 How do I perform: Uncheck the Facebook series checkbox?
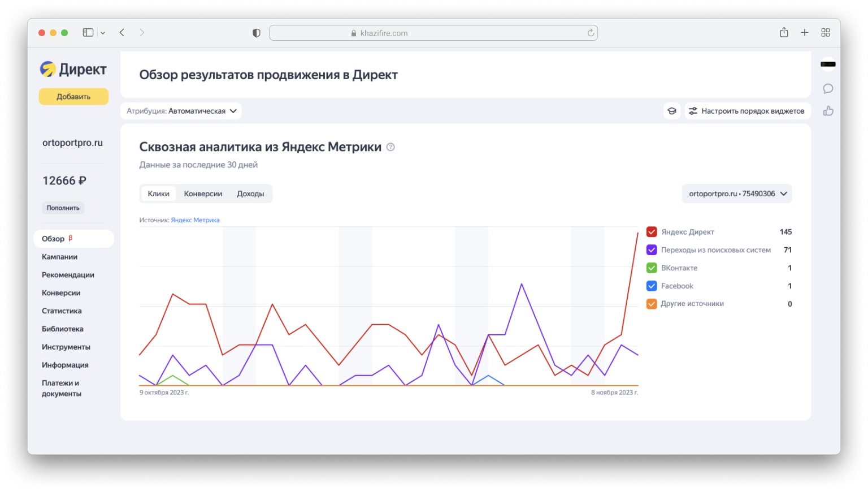(x=652, y=286)
